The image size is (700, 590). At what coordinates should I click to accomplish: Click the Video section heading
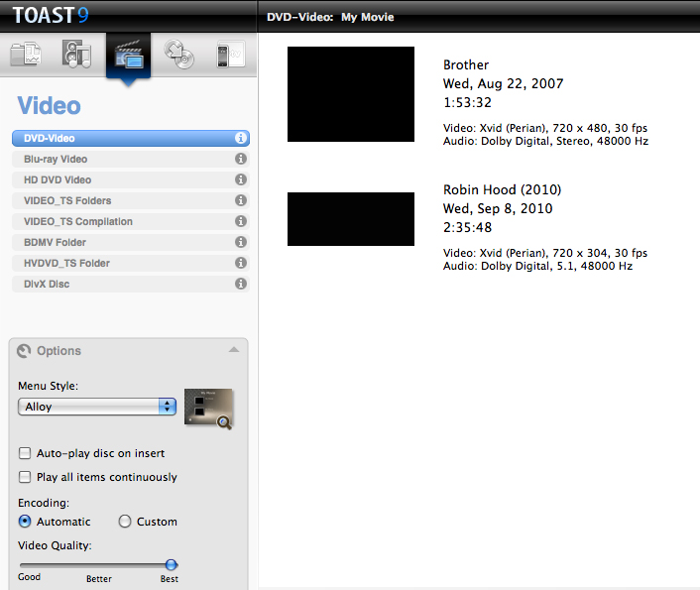click(x=50, y=106)
